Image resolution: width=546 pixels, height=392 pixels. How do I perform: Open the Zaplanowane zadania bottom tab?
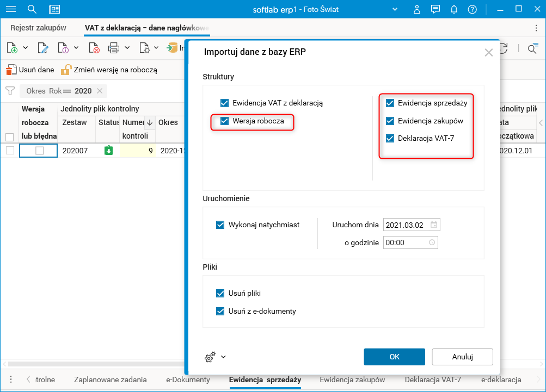point(111,380)
